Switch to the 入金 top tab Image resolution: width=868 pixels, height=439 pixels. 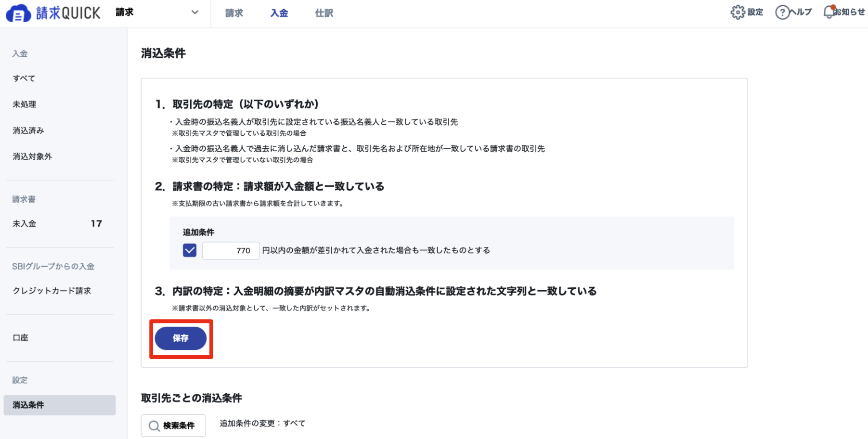tap(279, 13)
